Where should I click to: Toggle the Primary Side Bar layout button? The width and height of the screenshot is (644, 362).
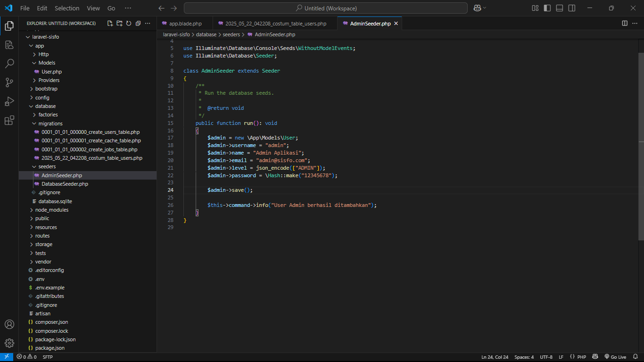pos(547,8)
